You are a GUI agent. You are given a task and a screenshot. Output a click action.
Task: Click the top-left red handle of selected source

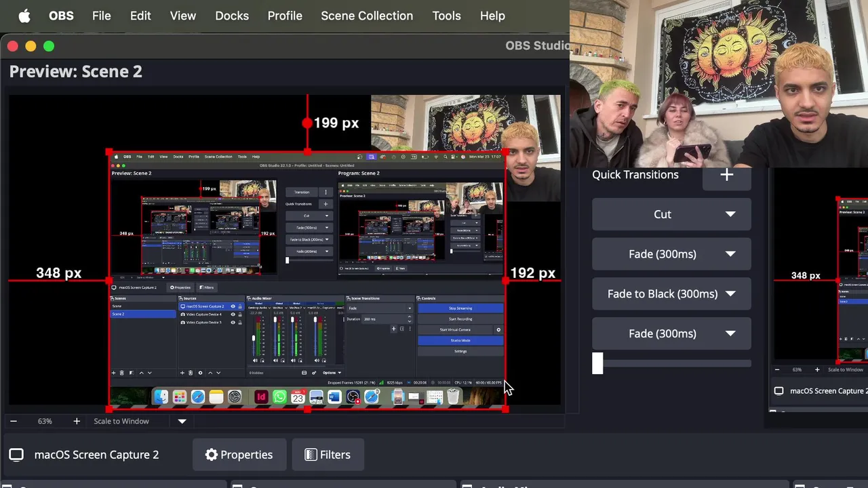(109, 153)
